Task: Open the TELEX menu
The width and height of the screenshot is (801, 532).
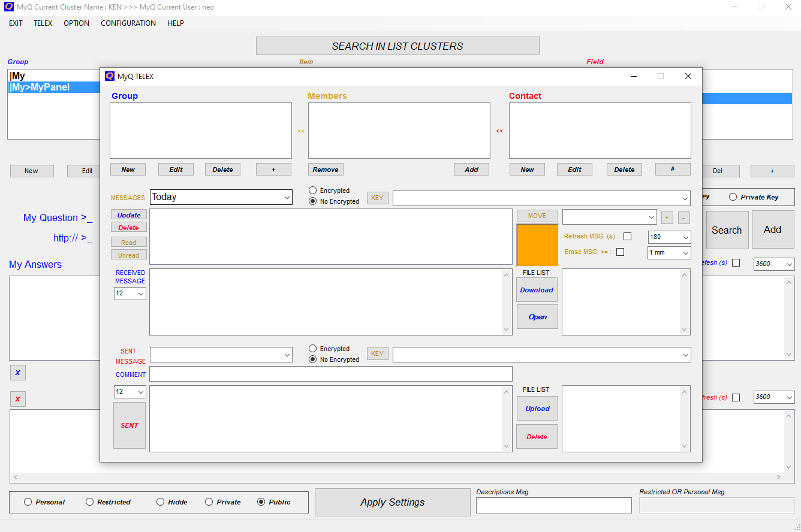Action: [43, 23]
